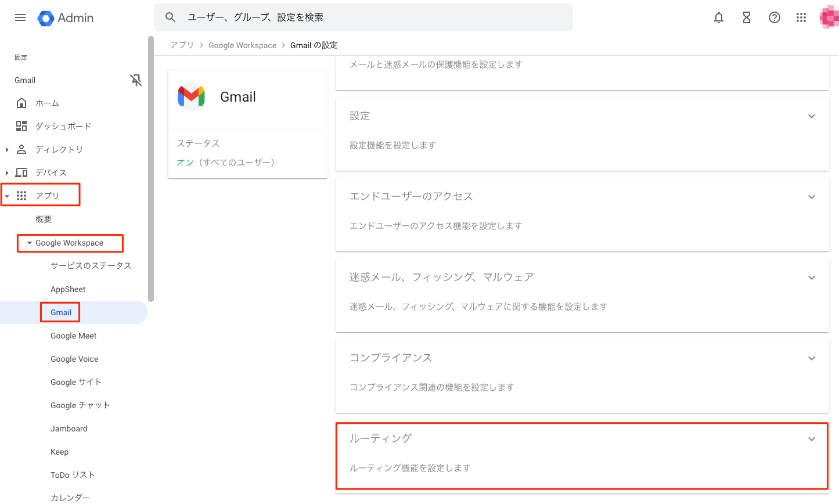
Task: Open the Google apps grid launcher
Action: pyautogui.click(x=801, y=17)
